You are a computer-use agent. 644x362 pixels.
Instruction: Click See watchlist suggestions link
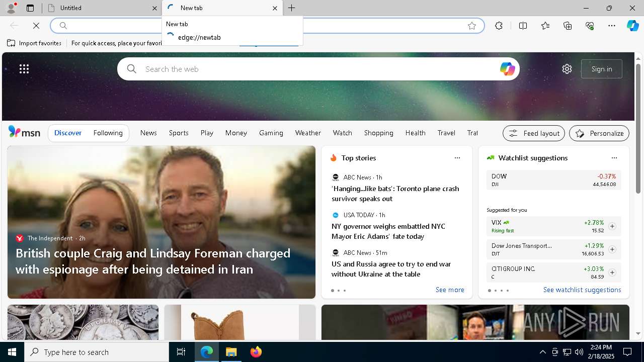[582, 290]
